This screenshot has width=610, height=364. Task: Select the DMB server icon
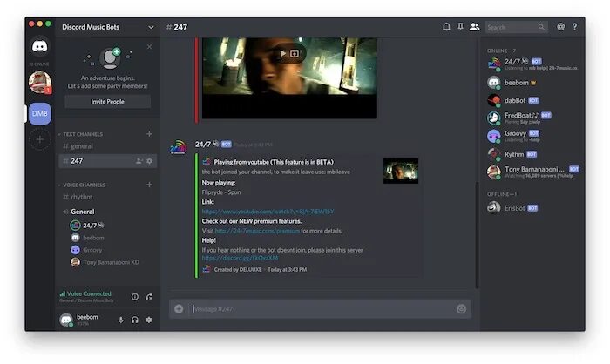point(40,113)
